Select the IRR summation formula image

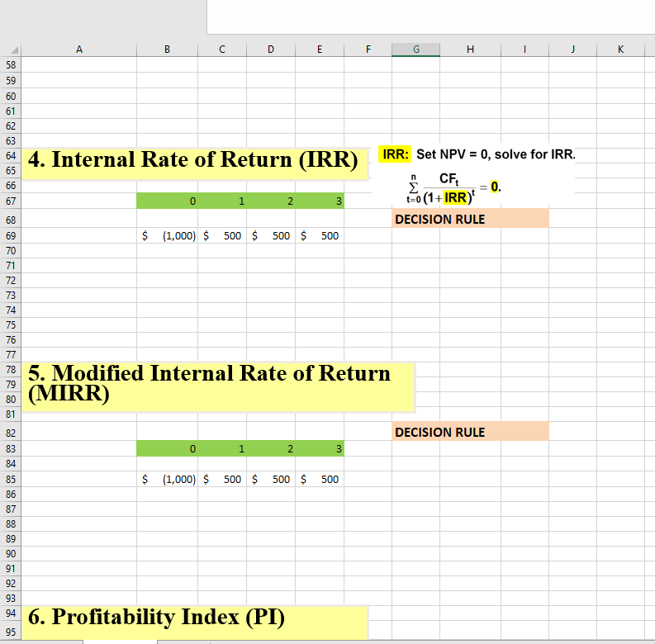[453, 188]
